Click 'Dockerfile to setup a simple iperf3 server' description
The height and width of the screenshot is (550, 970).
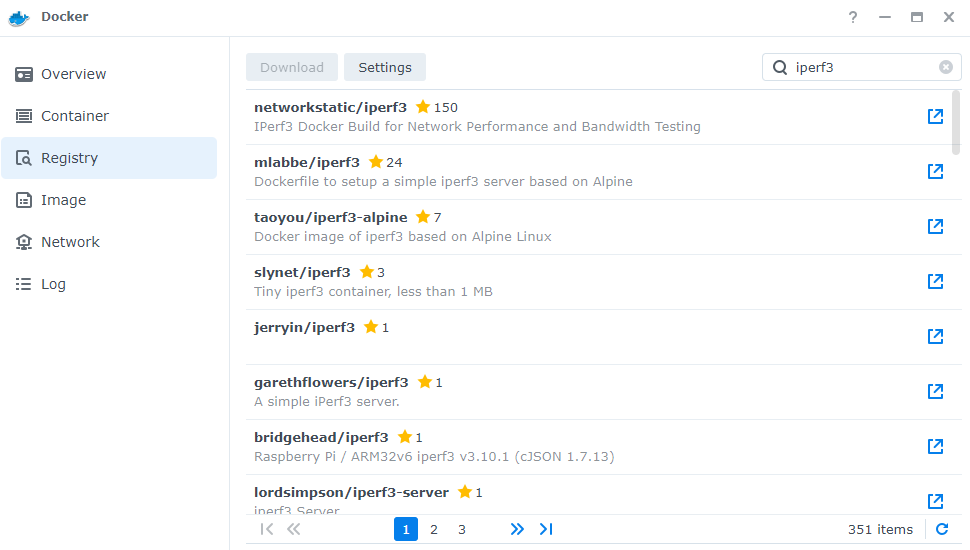pos(443,182)
